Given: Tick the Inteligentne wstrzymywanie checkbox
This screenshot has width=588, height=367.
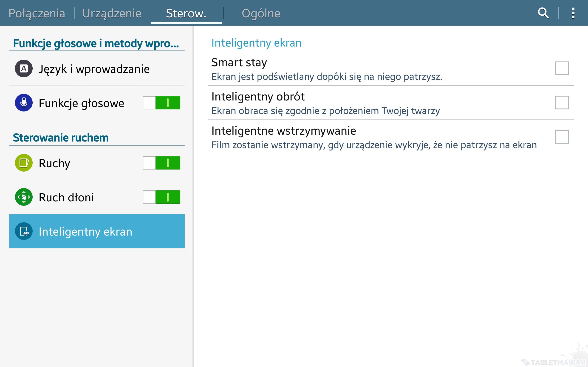Looking at the screenshot, I should pyautogui.click(x=562, y=137).
